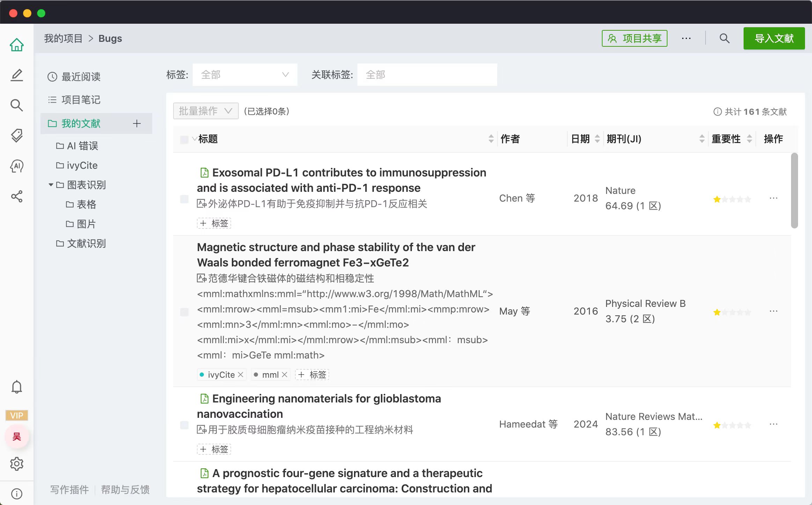This screenshot has height=505, width=812.
Task: Remove the ivyCite tag
Action: click(241, 375)
